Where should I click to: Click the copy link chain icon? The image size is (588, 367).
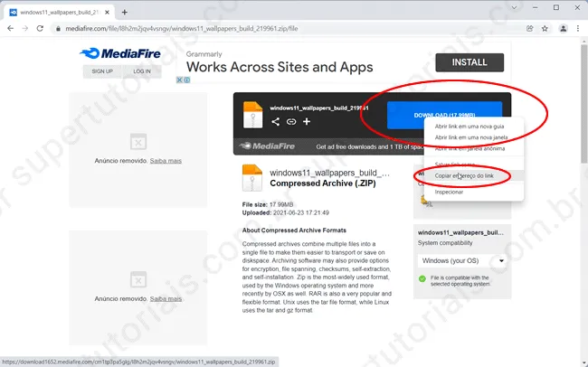pyautogui.click(x=290, y=121)
